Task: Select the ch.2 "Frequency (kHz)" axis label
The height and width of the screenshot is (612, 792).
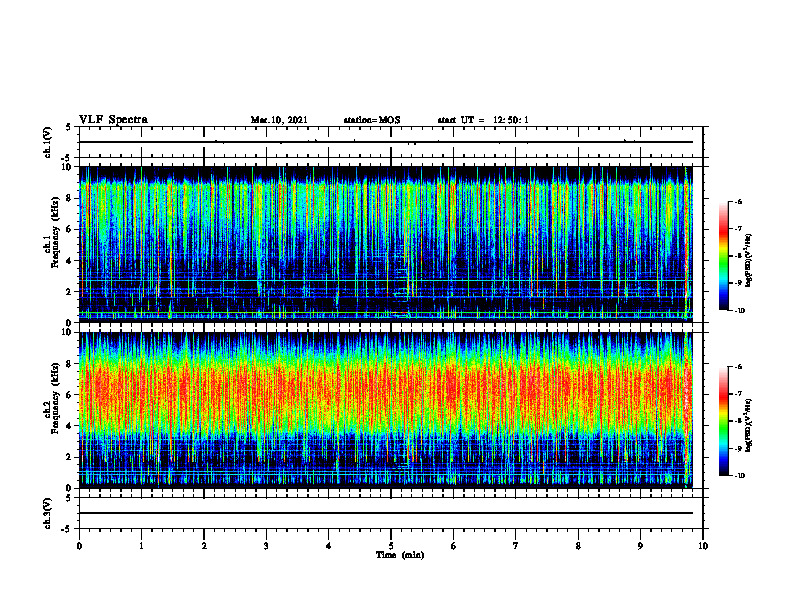Action: 56,397
